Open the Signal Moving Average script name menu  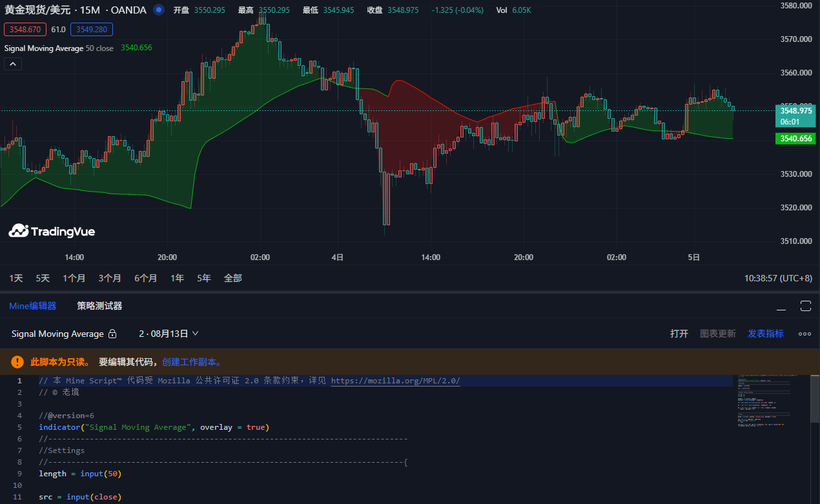point(57,334)
